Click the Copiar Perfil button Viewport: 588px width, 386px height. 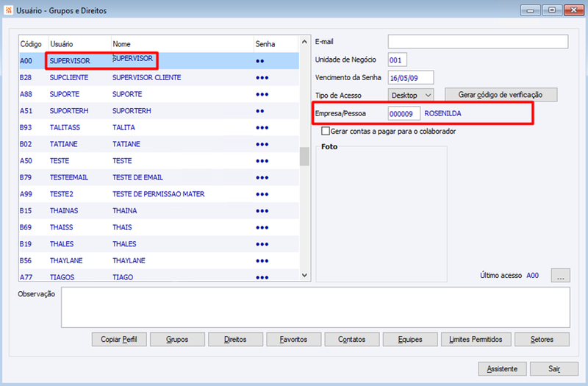click(x=119, y=339)
